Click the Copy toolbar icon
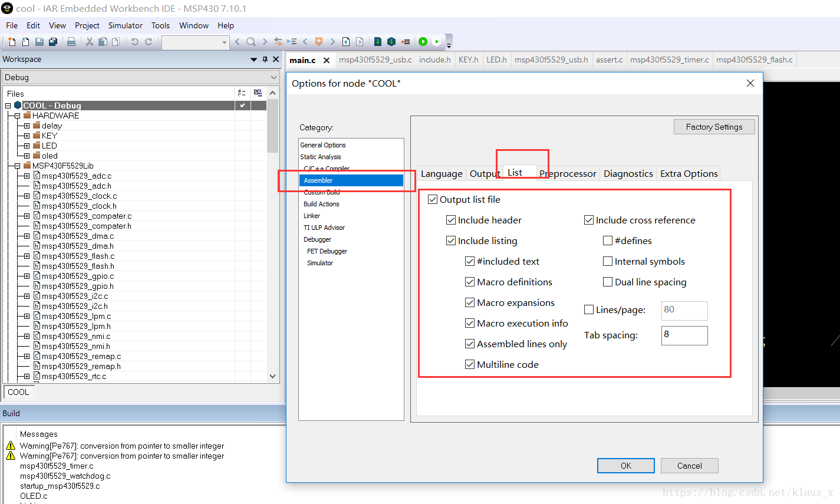 tap(103, 41)
